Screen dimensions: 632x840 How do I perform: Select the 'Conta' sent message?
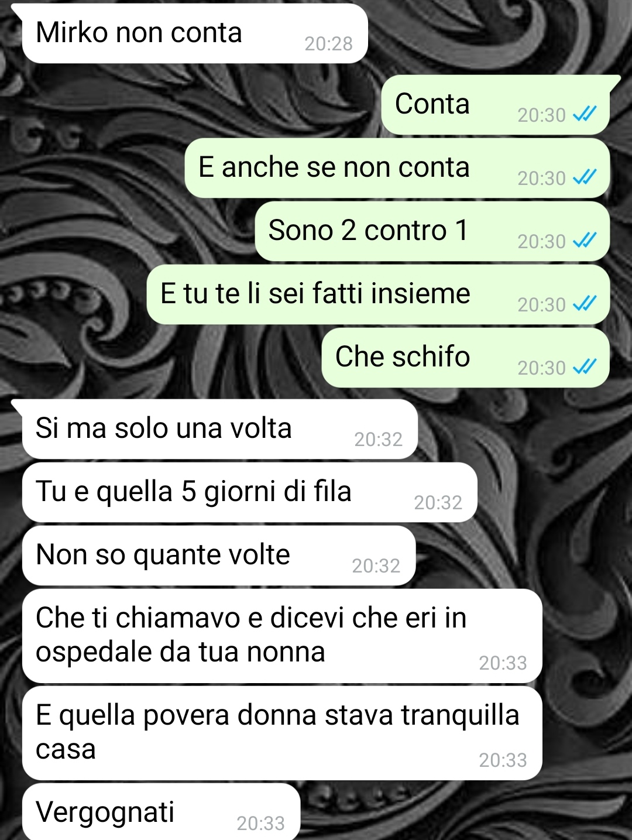click(x=496, y=105)
